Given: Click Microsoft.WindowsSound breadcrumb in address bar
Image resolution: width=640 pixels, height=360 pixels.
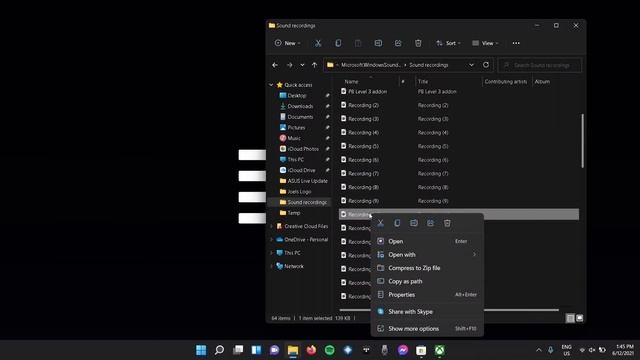Looking at the screenshot, I should tap(371, 65).
